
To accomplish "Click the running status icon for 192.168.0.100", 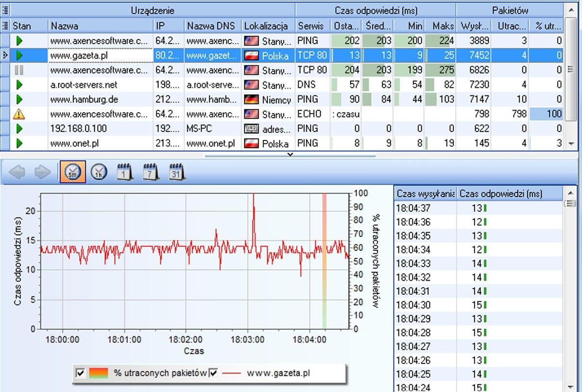I will 19,128.
